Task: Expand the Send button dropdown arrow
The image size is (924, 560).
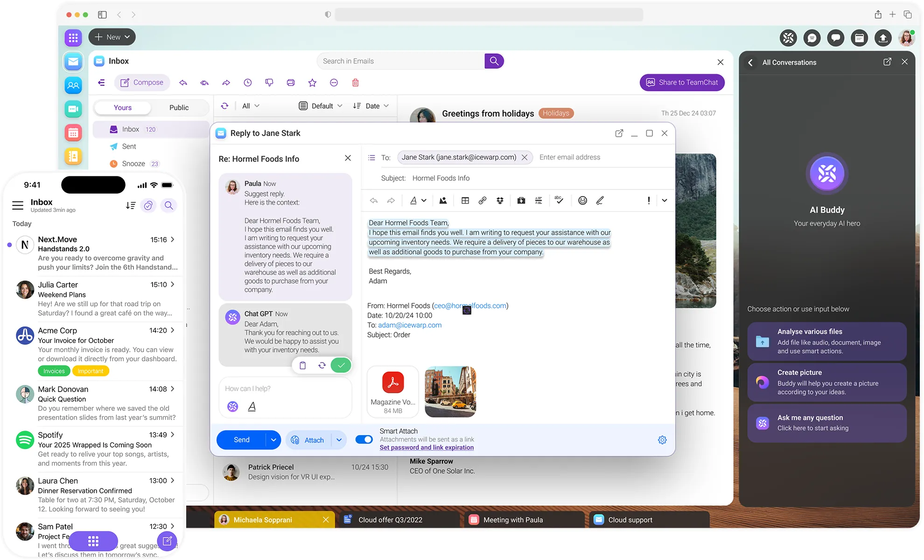Action: [x=273, y=440]
